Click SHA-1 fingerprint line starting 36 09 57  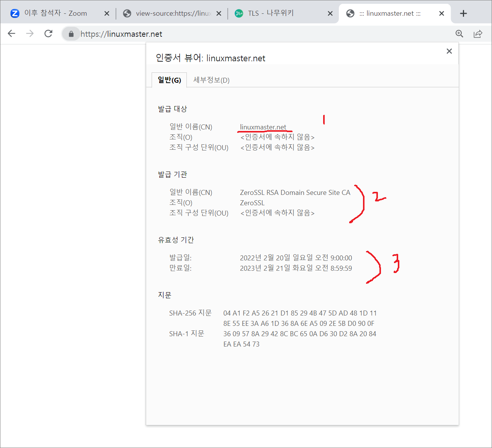point(300,334)
